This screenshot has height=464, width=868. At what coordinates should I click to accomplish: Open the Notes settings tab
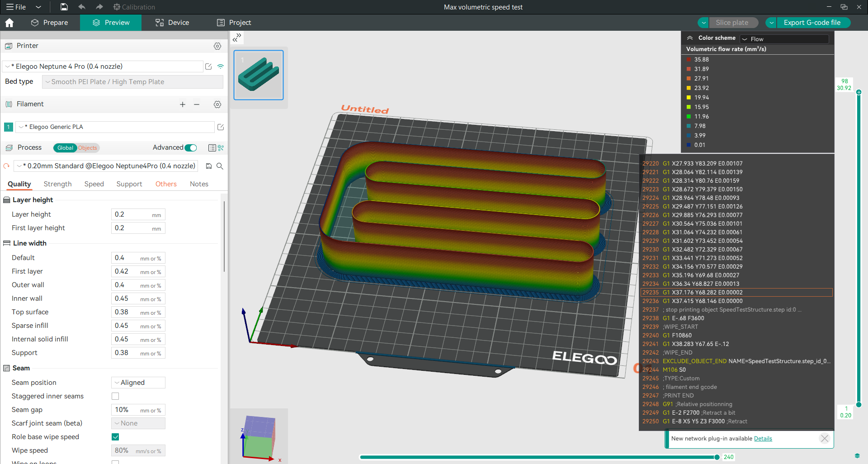[199, 184]
